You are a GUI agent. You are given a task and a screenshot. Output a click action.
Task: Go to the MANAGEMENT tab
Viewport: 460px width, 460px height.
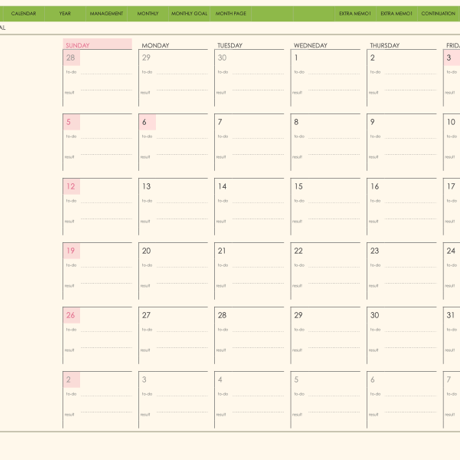click(106, 14)
